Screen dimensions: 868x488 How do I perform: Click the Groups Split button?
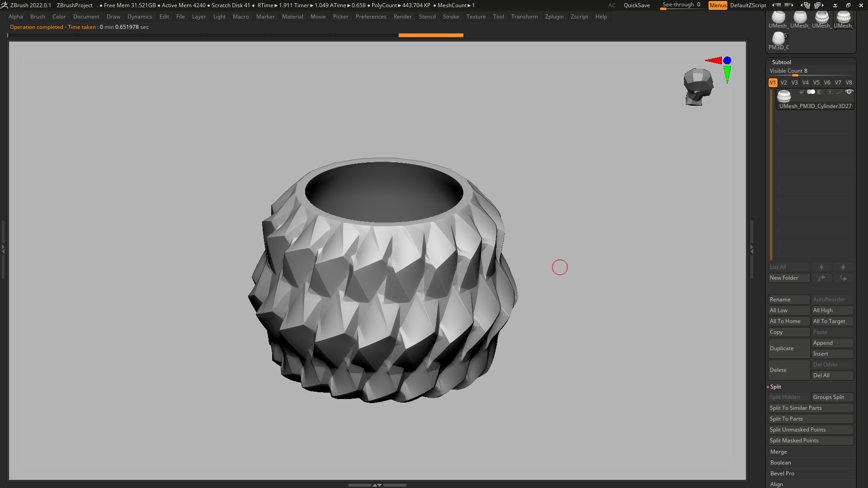point(832,397)
